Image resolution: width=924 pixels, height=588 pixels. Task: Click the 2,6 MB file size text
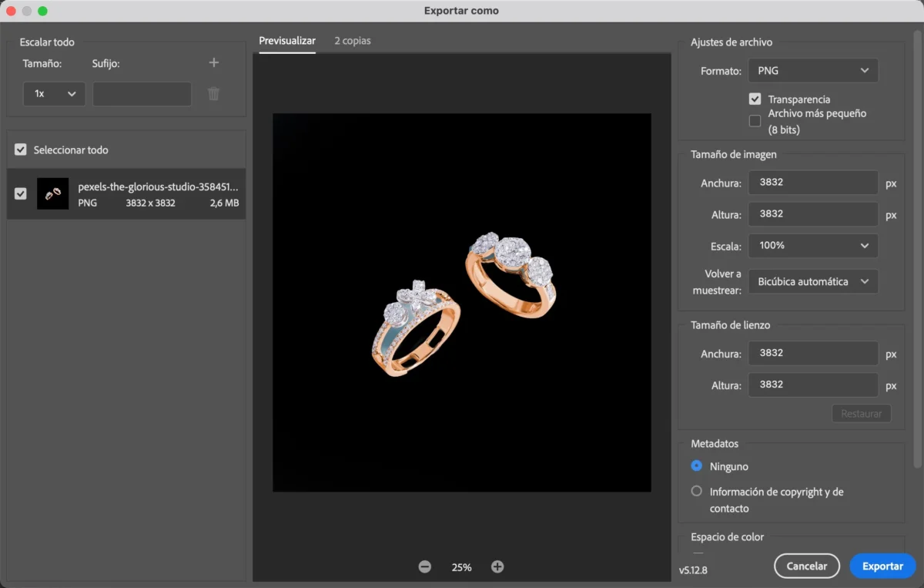coord(224,203)
